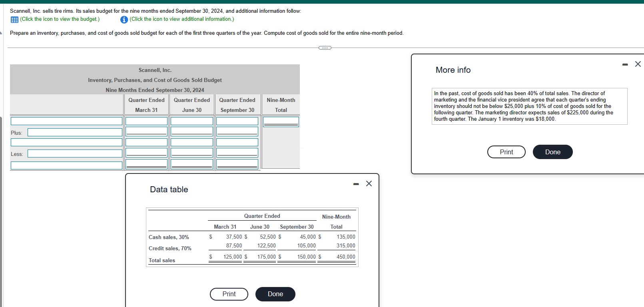Click the 'Data table' dialog title
Image resolution: width=644 pixels, height=307 pixels.
coord(169,189)
